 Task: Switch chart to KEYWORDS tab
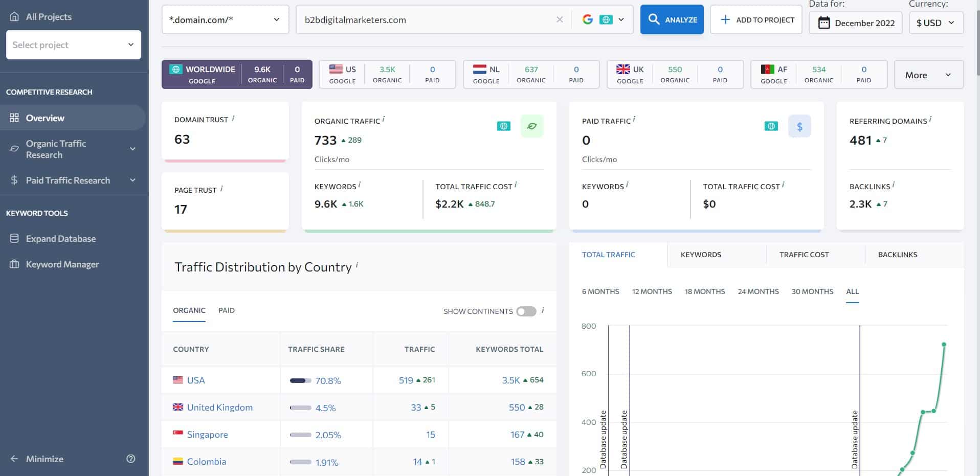[701, 254]
